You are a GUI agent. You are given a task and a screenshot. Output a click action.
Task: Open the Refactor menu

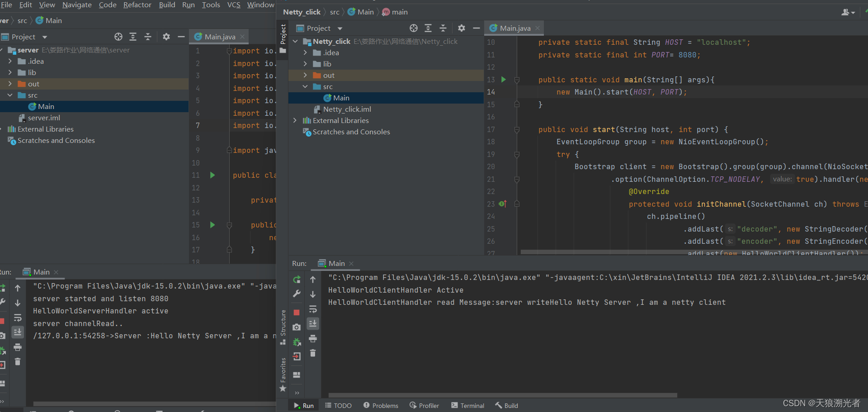point(137,5)
